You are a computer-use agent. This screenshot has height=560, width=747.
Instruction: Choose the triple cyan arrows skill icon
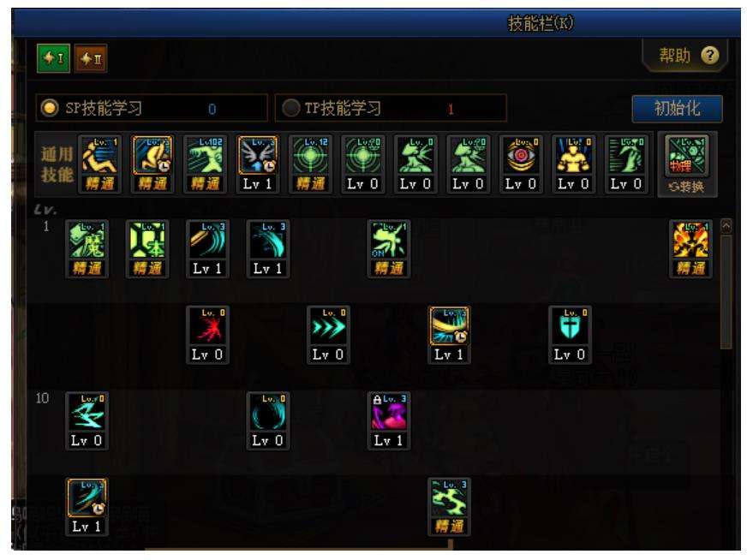tap(328, 326)
